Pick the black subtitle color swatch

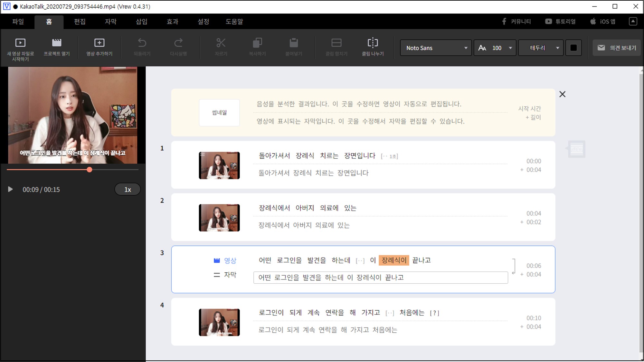573,48
